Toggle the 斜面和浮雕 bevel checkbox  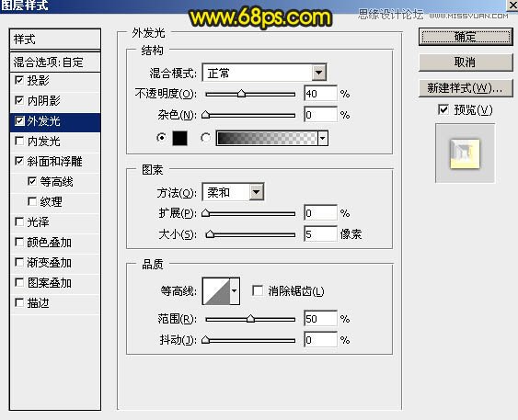(x=19, y=161)
